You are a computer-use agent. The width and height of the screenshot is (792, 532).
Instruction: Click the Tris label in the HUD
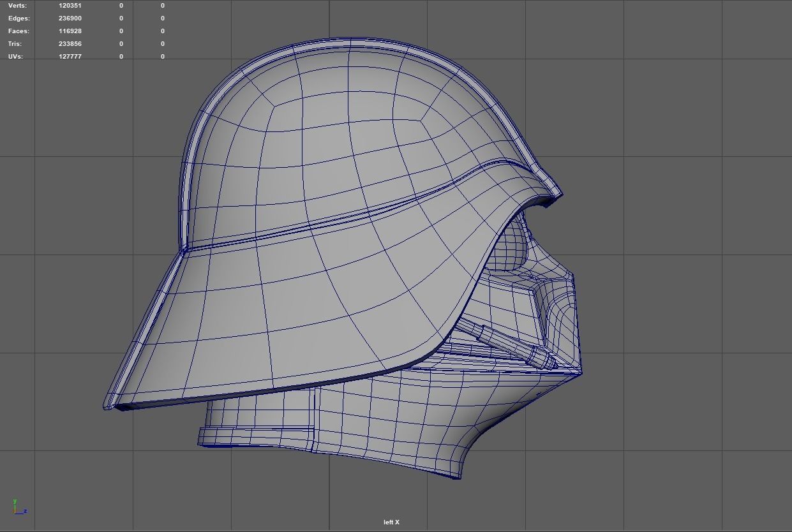pyautogui.click(x=15, y=43)
